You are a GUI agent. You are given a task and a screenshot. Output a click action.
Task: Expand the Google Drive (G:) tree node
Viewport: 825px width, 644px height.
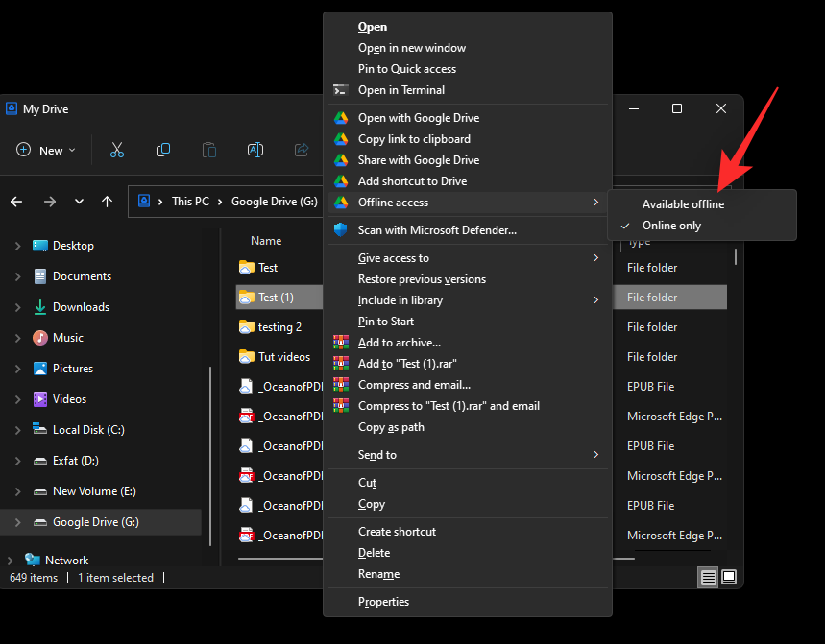click(17, 522)
